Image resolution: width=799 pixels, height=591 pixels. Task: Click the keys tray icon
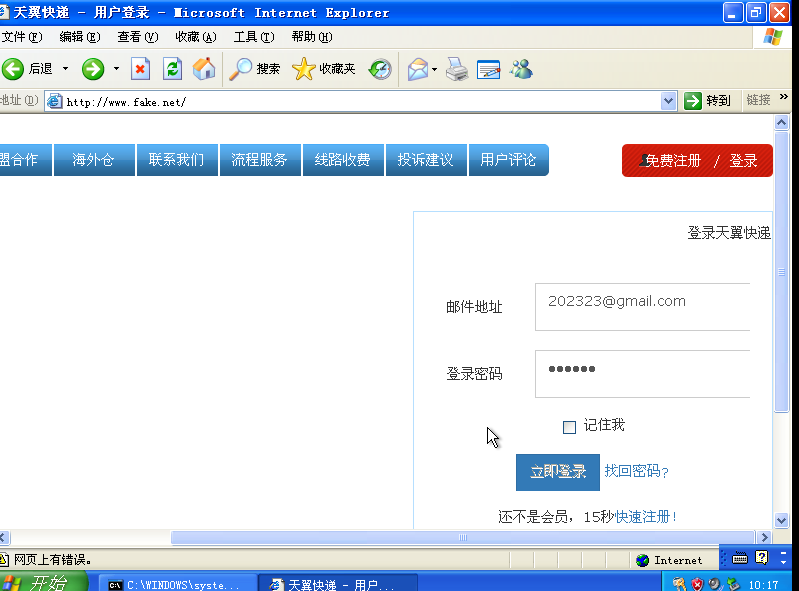679,584
